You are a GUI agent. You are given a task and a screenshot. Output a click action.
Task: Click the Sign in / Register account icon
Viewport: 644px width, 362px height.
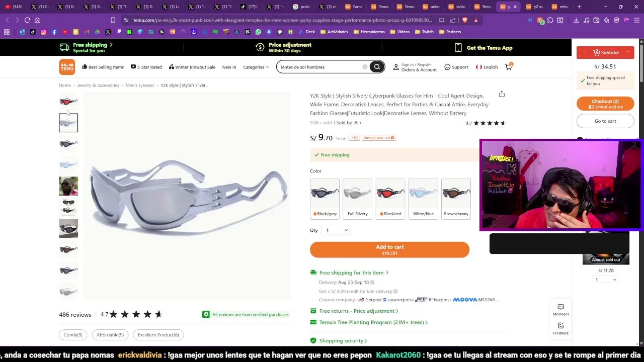click(396, 67)
